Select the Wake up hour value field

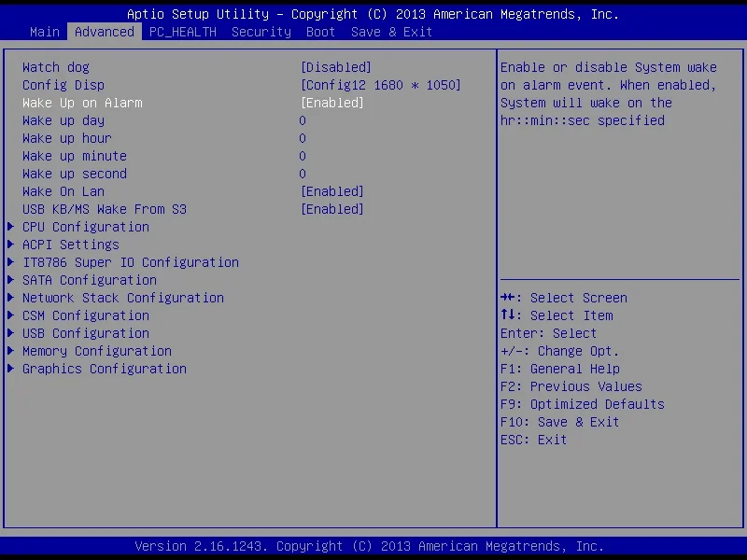coord(303,138)
